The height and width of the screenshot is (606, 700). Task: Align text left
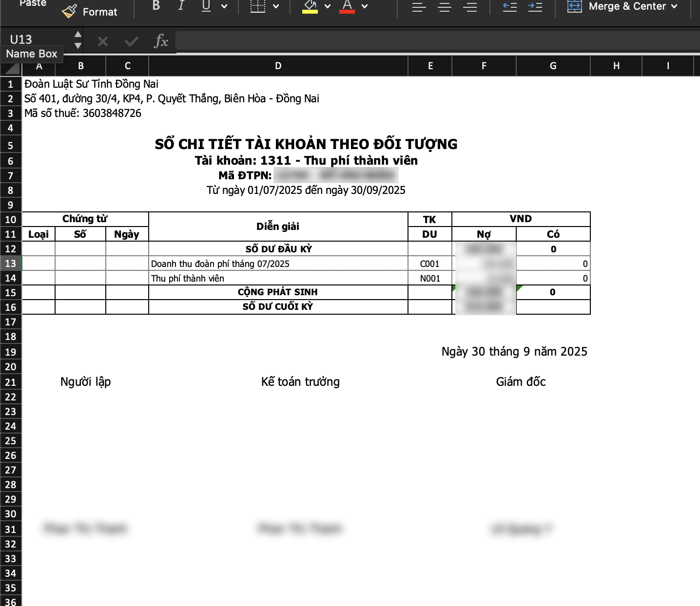click(x=419, y=7)
